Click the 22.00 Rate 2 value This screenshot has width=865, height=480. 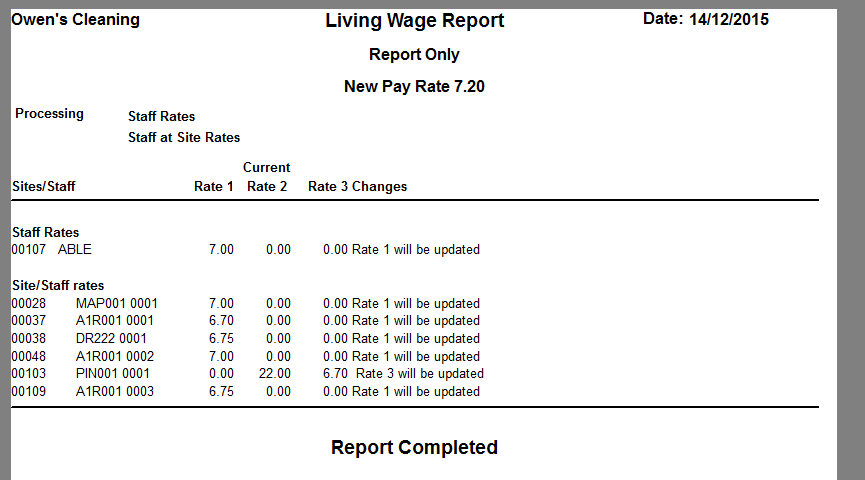coord(275,374)
